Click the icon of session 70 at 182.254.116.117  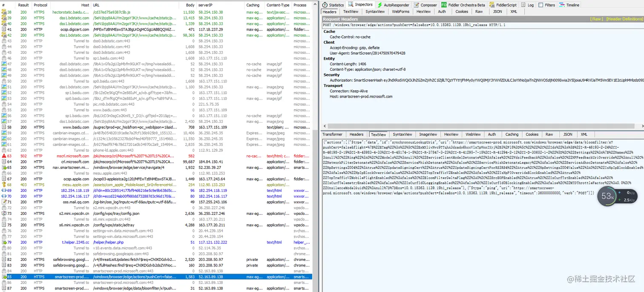click(x=4, y=196)
